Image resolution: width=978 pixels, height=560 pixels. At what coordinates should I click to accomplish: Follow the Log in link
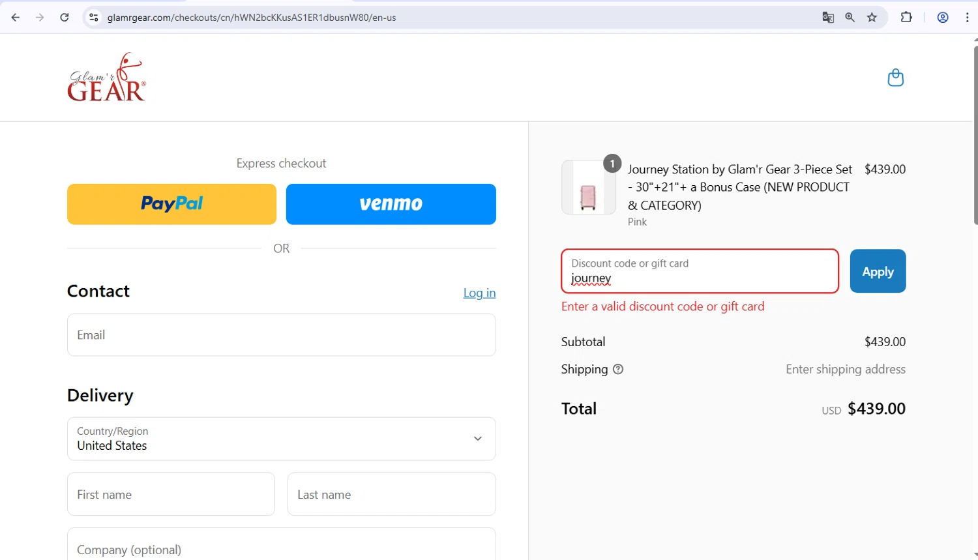[x=479, y=293]
